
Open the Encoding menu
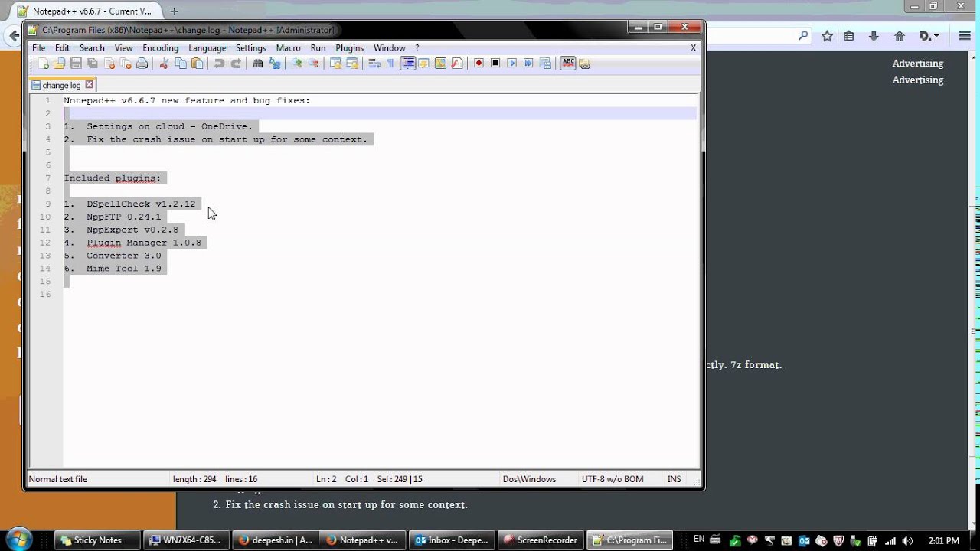pyautogui.click(x=160, y=47)
